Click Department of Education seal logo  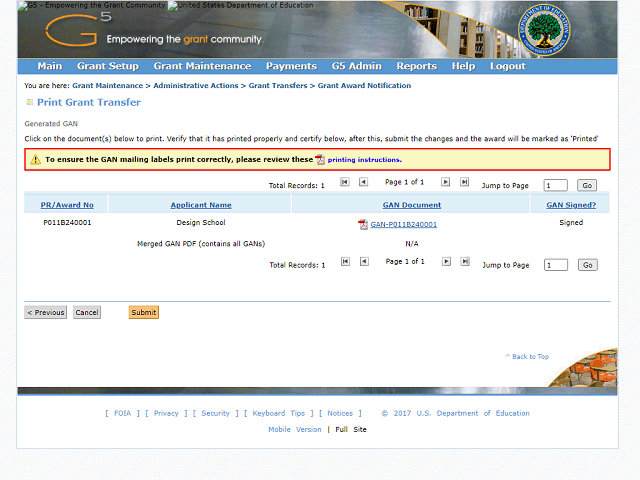pyautogui.click(x=546, y=31)
